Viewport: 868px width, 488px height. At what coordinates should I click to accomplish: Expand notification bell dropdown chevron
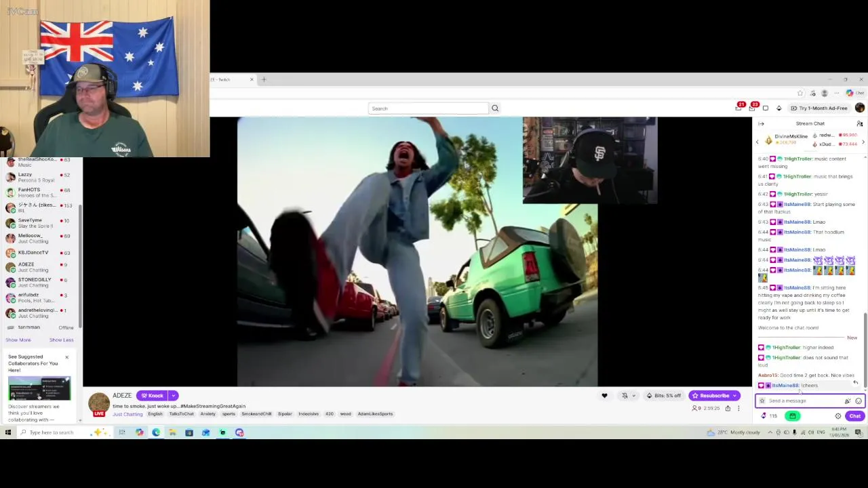pos(633,396)
